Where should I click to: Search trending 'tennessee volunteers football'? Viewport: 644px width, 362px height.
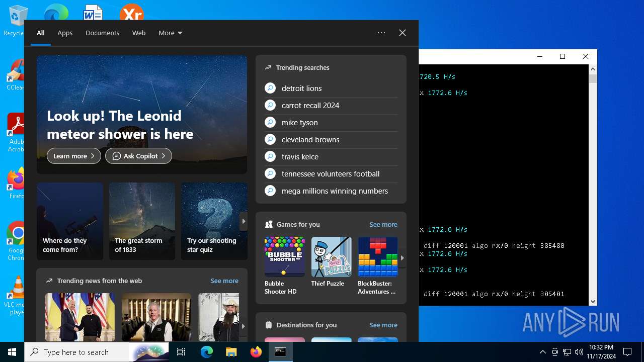(x=331, y=174)
